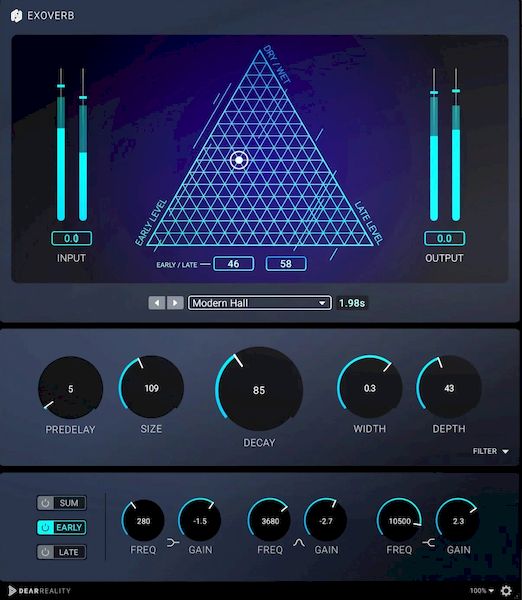522x600 pixels.
Task: Click the 3680 mid FREQ knob
Action: click(270, 521)
